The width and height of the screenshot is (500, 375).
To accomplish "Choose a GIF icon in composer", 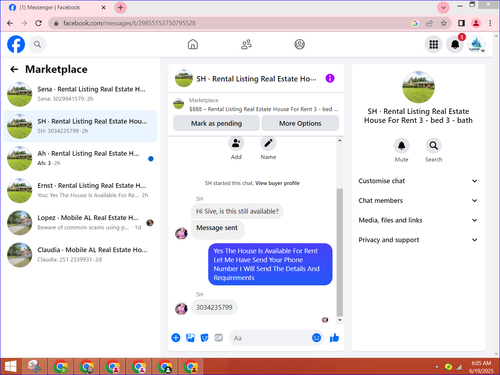I will pyautogui.click(x=219, y=338).
